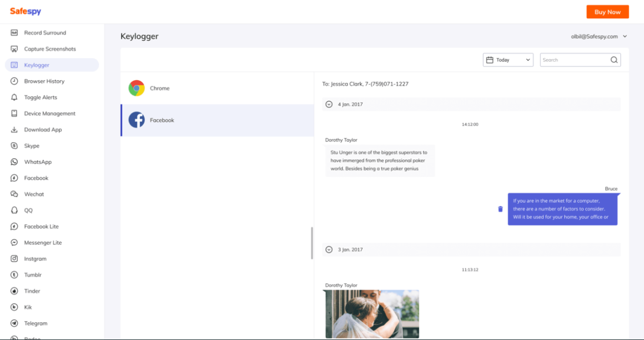
Task: Click the Dorothy Taylor name above photo
Action: (x=341, y=285)
